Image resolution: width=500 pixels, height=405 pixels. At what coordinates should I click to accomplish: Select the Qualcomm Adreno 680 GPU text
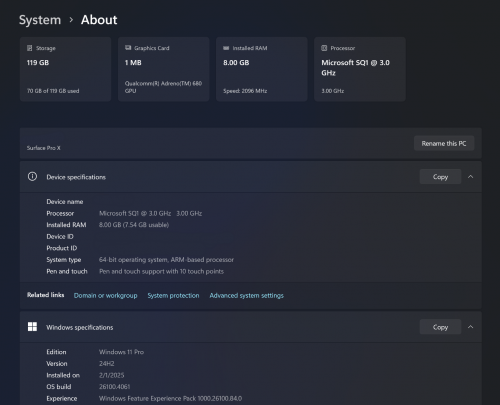(163, 87)
